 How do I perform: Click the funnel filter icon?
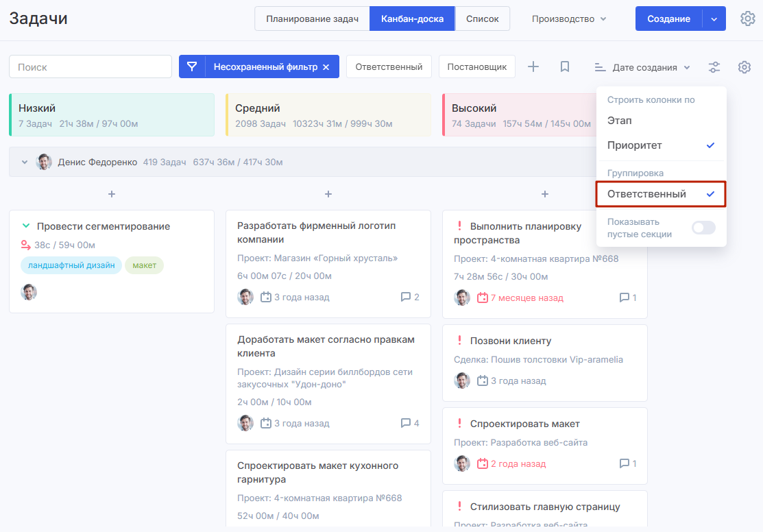192,66
